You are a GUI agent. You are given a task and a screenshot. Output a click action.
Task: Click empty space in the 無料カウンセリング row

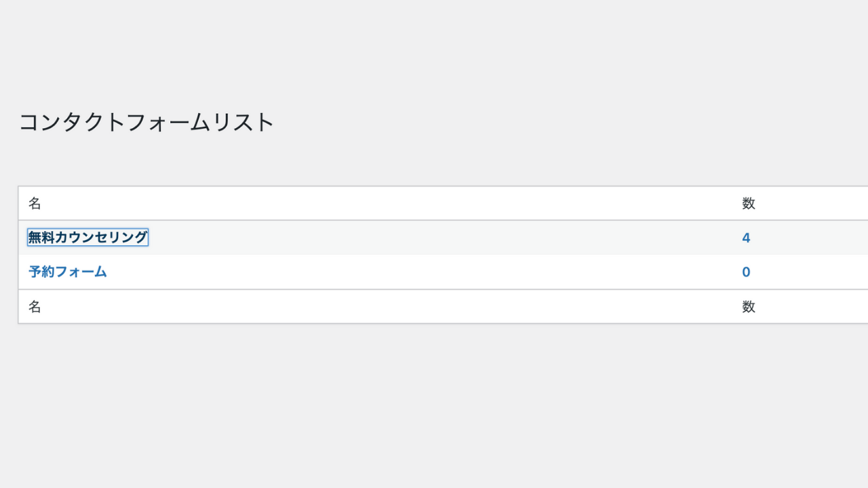[x=441, y=237]
